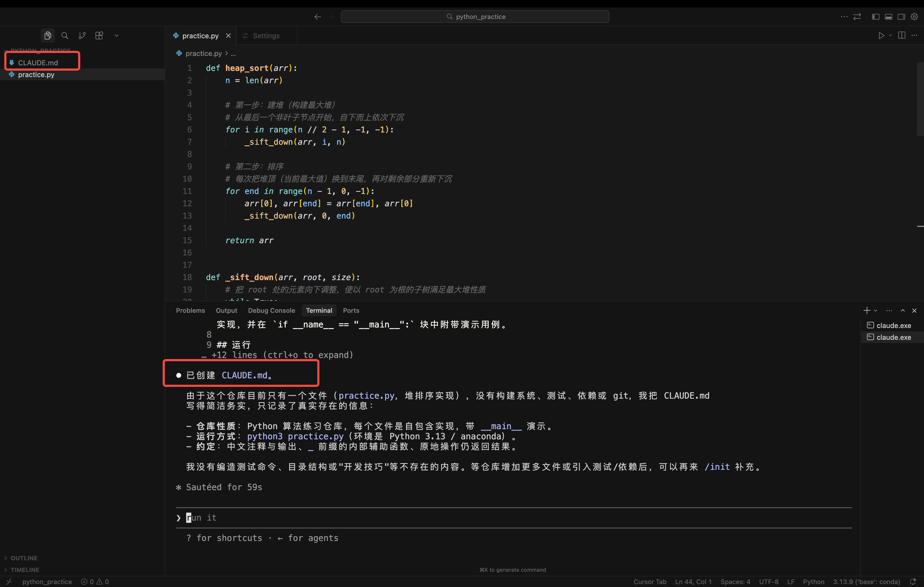Click line number 12 in the gutter
This screenshot has height=587, width=924.
(187, 203)
